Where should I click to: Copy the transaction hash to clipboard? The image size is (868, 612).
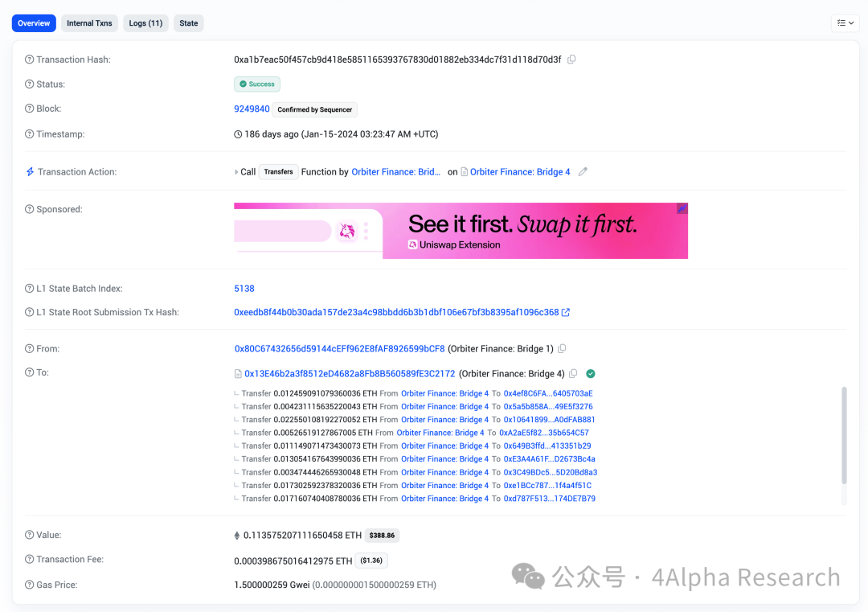[571, 60]
